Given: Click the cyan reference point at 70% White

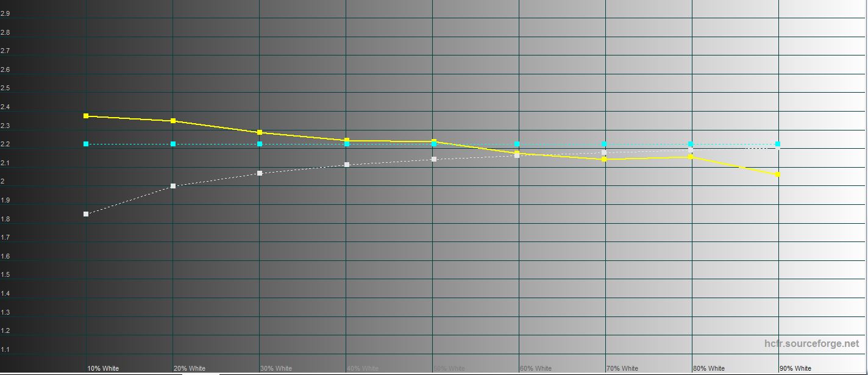Looking at the screenshot, I should click(604, 144).
